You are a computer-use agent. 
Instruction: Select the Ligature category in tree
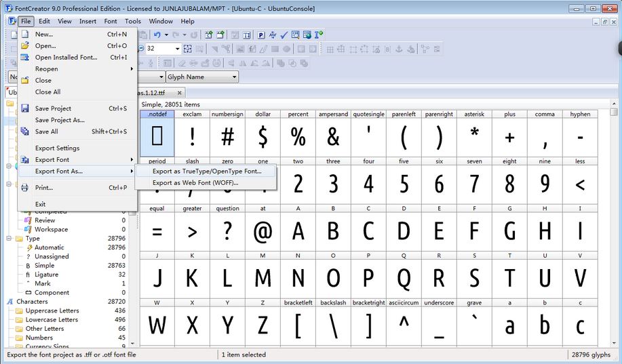(x=46, y=275)
